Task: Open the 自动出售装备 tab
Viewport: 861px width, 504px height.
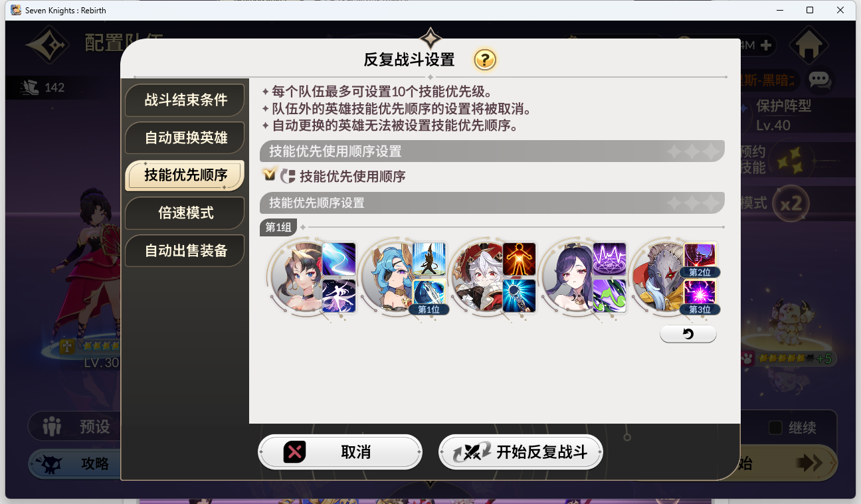Action: 185,251
